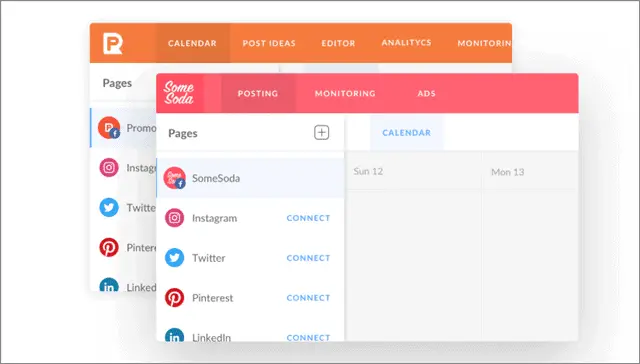This screenshot has width=640, height=364.
Task: Click Pages heading in back orange window
Action: point(117,83)
